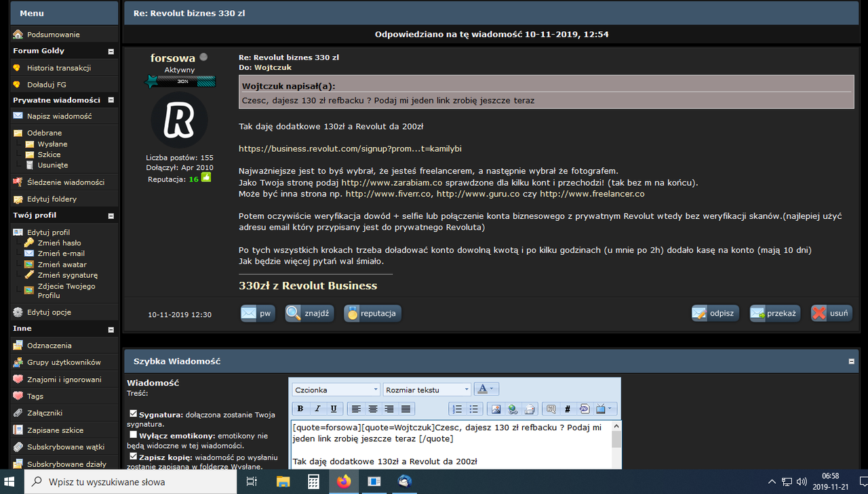
Task: Show hidden system tray icons
Action: [x=772, y=482]
